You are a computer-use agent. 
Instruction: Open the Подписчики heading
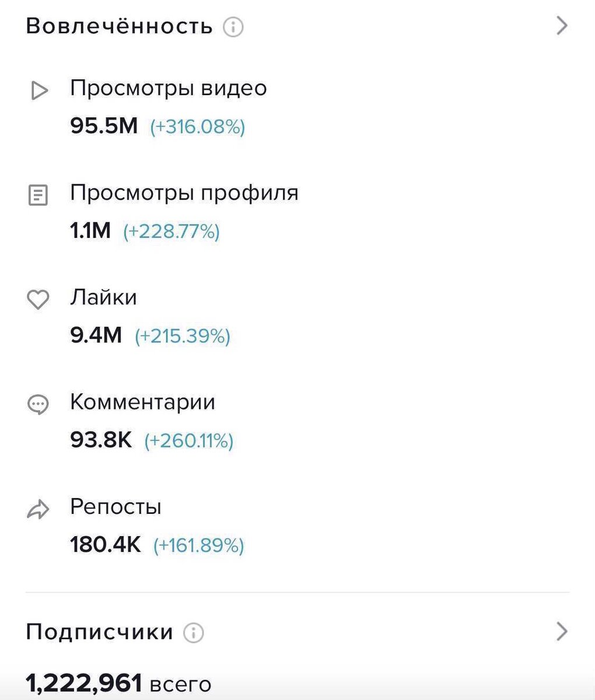coord(100,632)
